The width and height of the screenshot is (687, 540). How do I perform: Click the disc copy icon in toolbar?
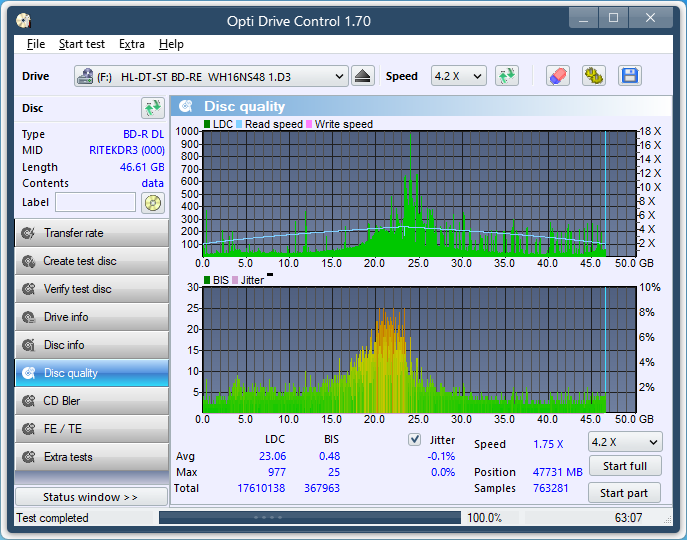pyautogui.click(x=594, y=76)
